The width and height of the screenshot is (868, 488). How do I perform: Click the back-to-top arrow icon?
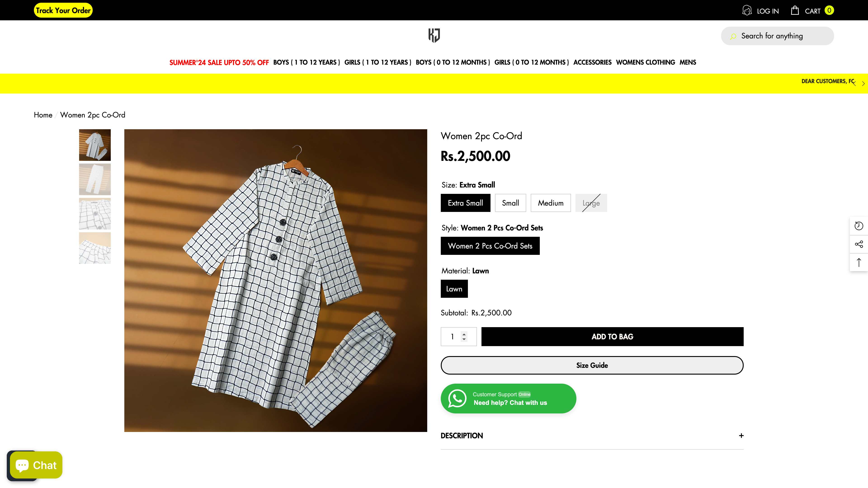pos(859,262)
